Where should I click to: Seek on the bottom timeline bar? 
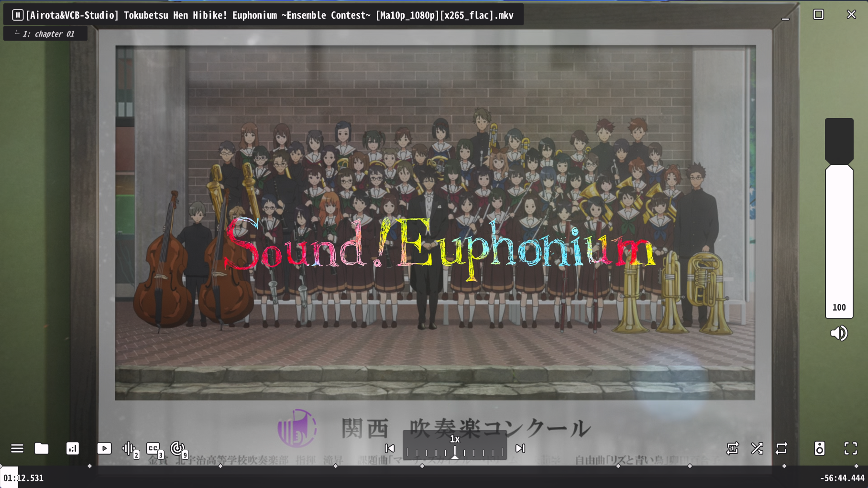[x=434, y=477]
